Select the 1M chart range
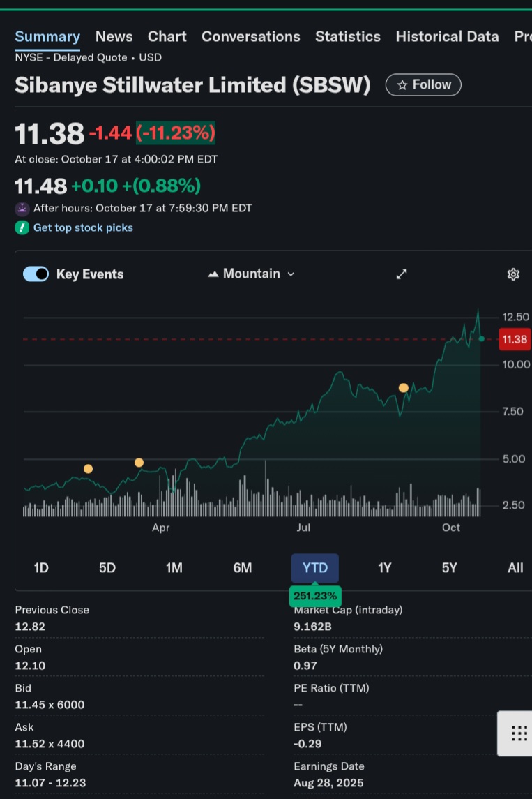The image size is (532, 799). click(x=174, y=567)
